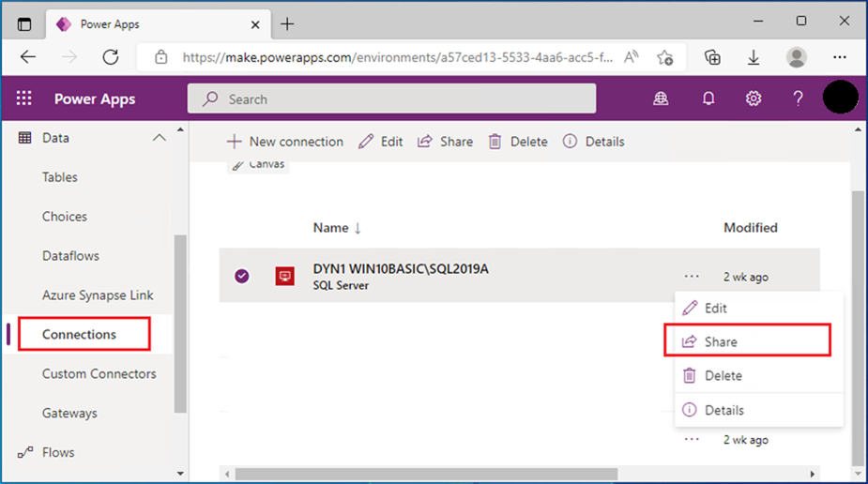Click Share in the command bar
This screenshot has height=484, width=868.
[x=445, y=142]
